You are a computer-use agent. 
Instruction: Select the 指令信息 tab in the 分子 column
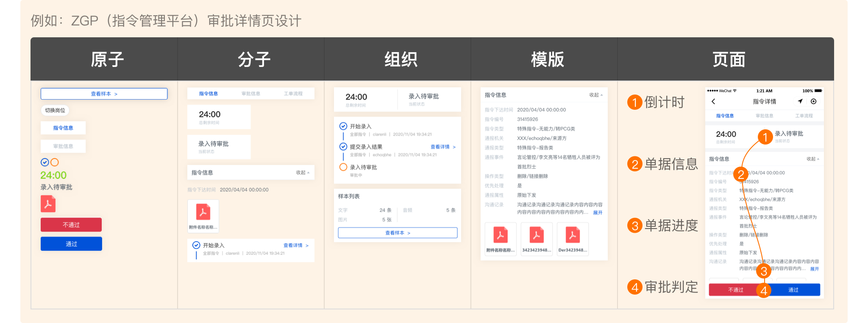point(209,94)
